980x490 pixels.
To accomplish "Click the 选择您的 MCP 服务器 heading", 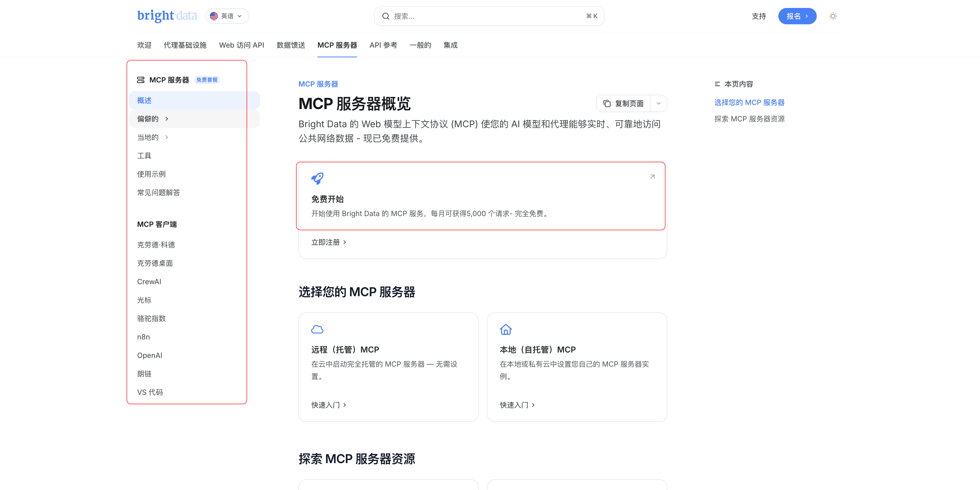I will 356,292.
